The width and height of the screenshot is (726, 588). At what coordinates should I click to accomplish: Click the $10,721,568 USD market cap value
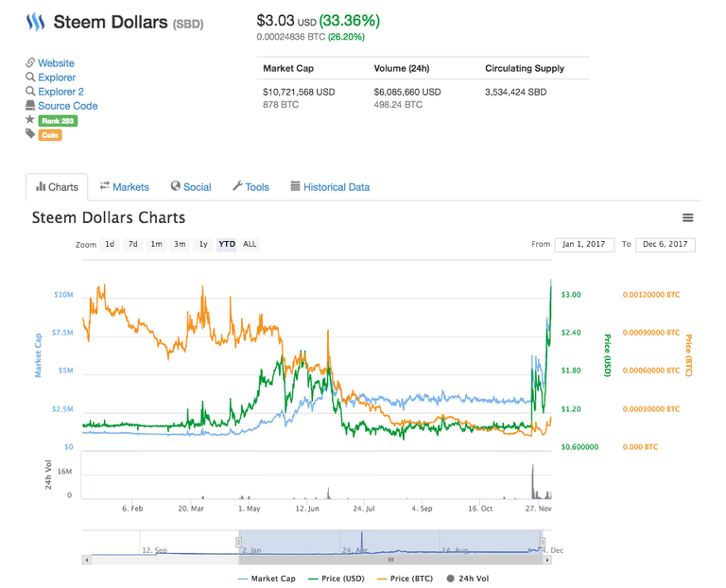coord(299,92)
